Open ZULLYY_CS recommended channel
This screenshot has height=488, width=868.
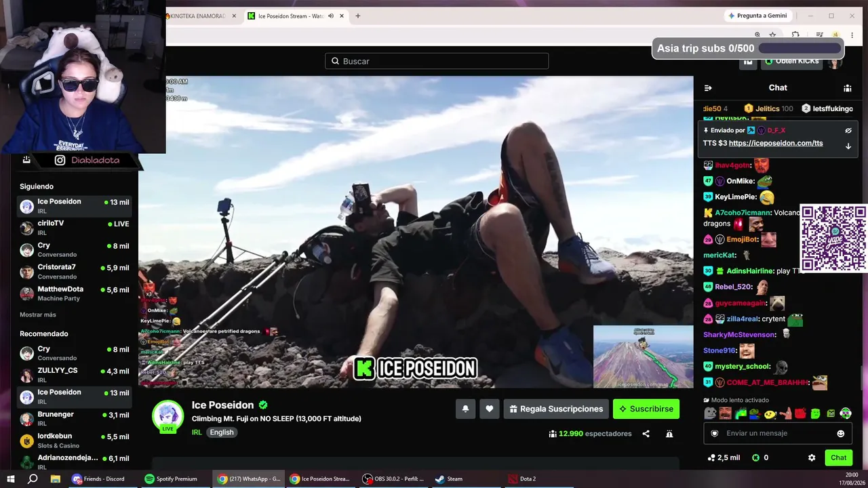[75, 375]
